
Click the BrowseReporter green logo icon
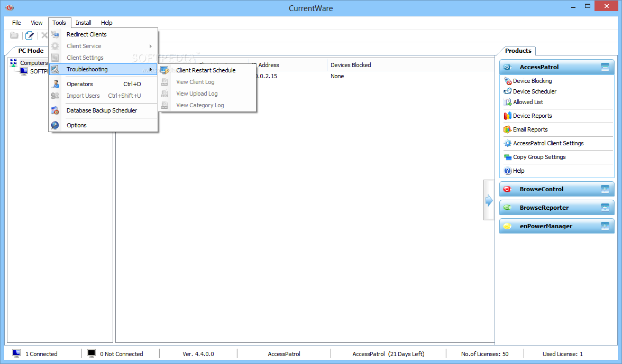[507, 208]
